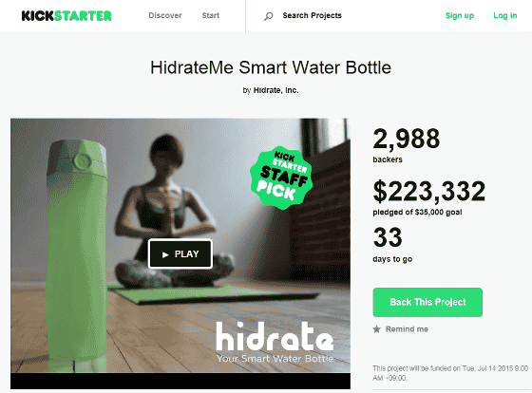Open the Start menu item
This screenshot has width=532, height=393.
pos(211,15)
